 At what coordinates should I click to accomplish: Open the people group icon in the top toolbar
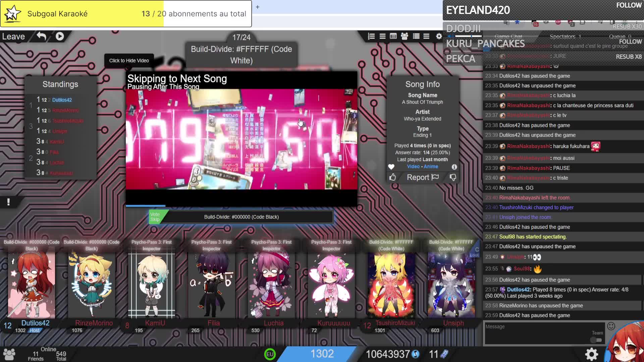click(x=405, y=36)
